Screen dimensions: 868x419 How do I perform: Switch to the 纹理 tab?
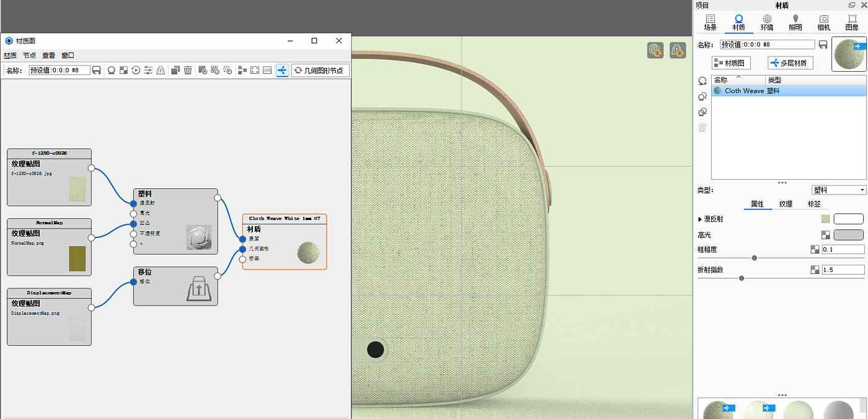pyautogui.click(x=786, y=204)
